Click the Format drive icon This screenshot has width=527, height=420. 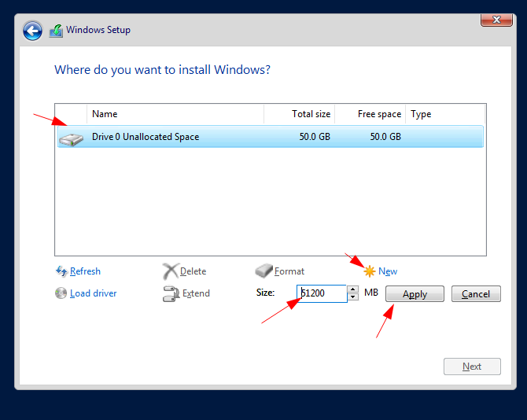263,271
